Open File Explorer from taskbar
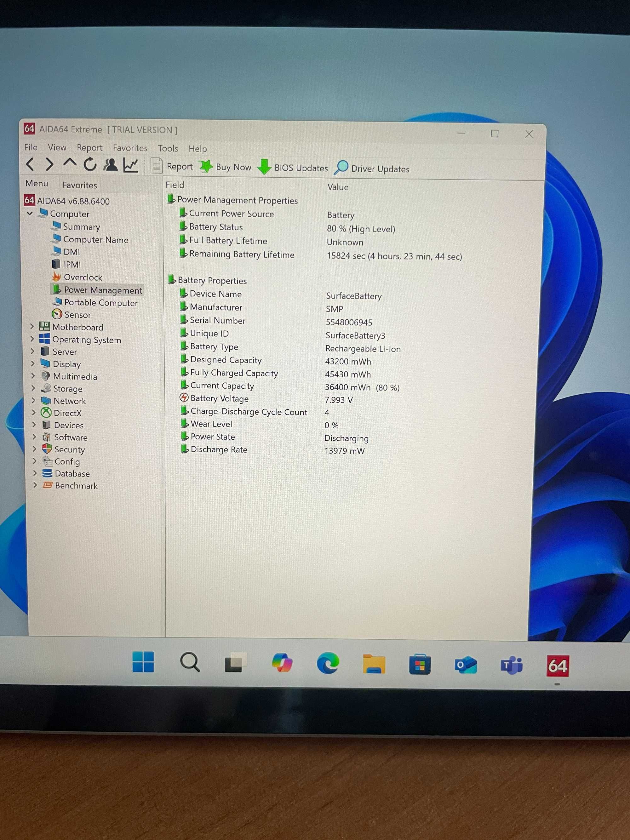This screenshot has width=630, height=840. pos(374,664)
